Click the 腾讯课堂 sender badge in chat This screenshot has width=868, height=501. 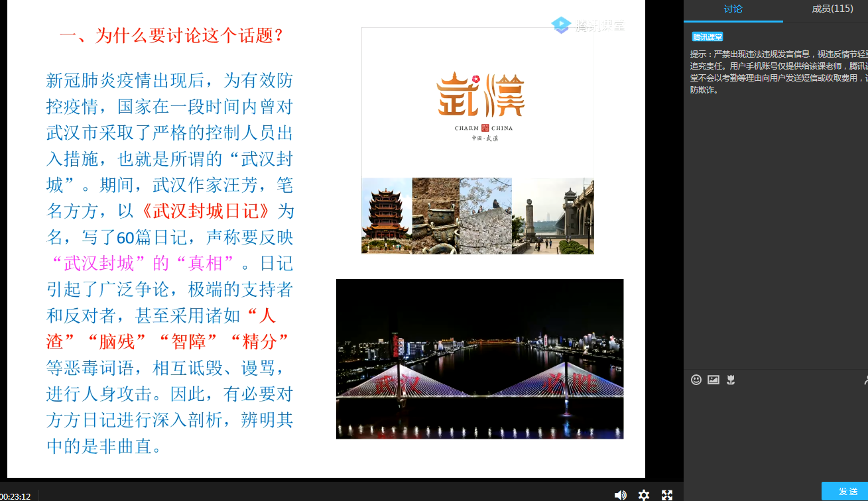[707, 37]
